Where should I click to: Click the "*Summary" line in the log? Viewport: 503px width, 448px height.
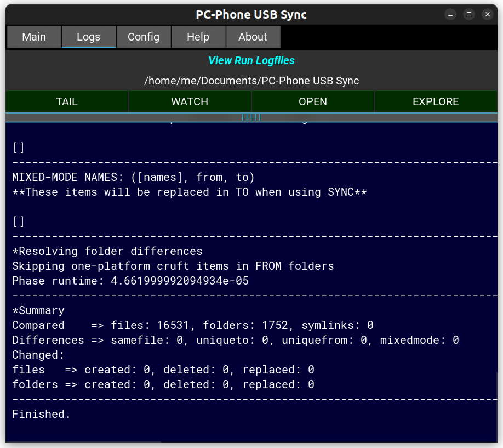pos(38,310)
